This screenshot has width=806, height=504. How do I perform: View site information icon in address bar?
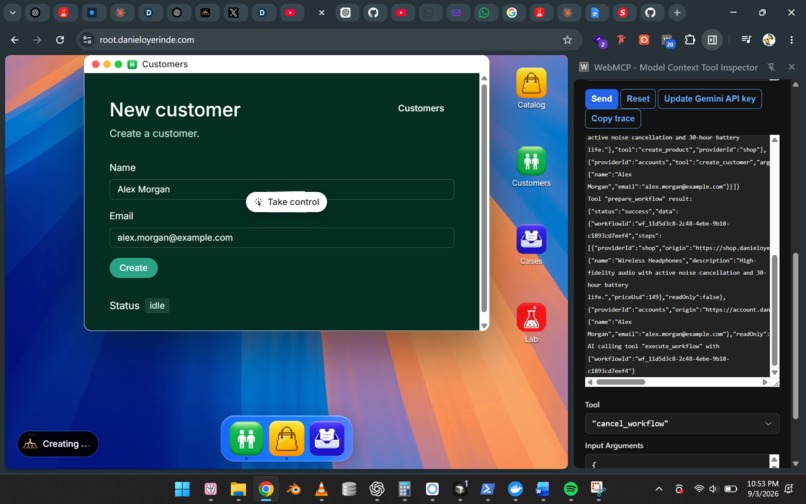click(87, 40)
